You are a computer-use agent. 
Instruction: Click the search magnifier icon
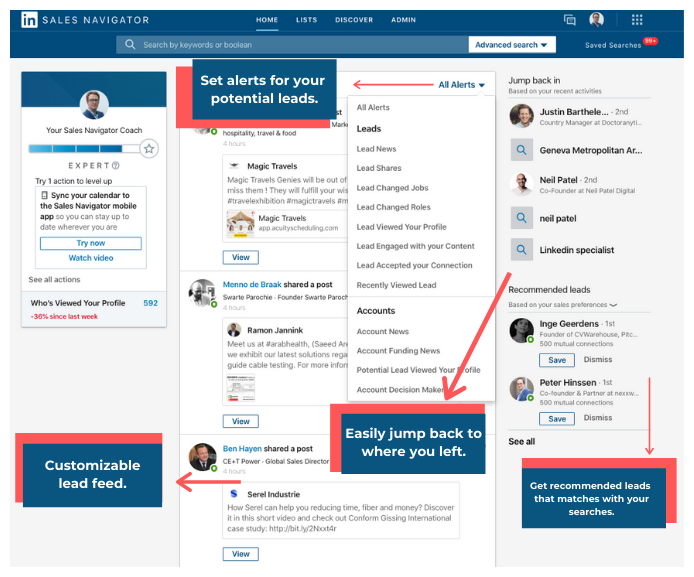click(x=130, y=45)
